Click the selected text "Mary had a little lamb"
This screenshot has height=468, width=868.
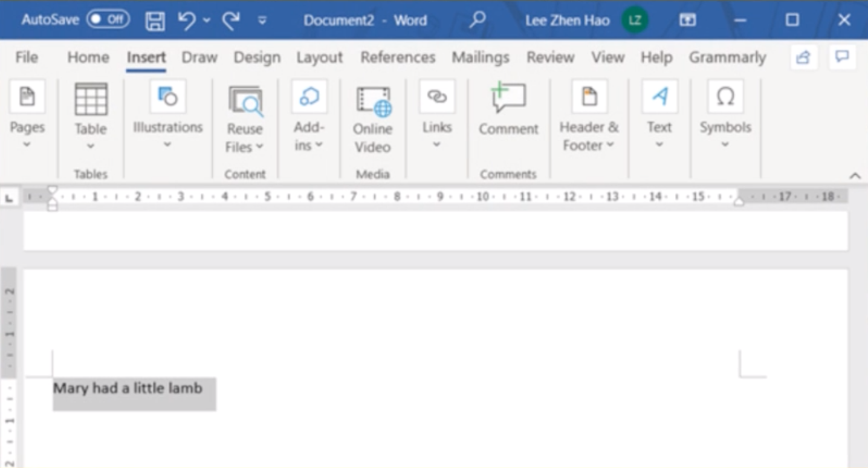(128, 388)
